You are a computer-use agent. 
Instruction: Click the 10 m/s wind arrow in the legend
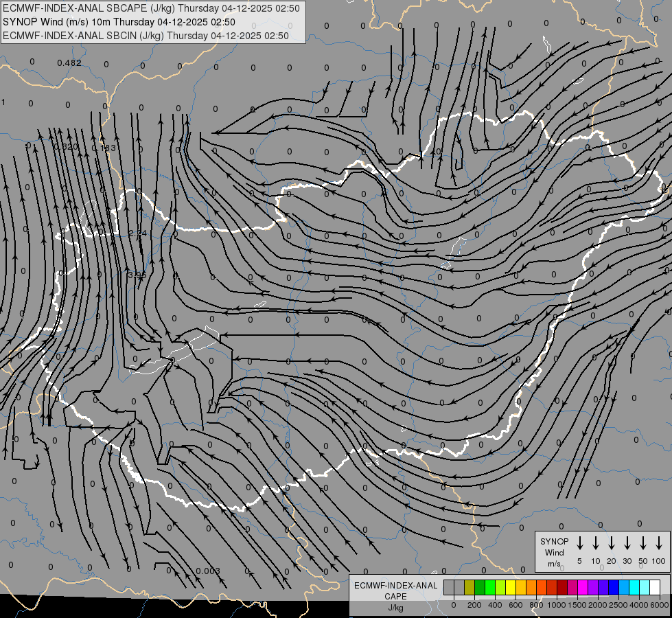point(596,543)
